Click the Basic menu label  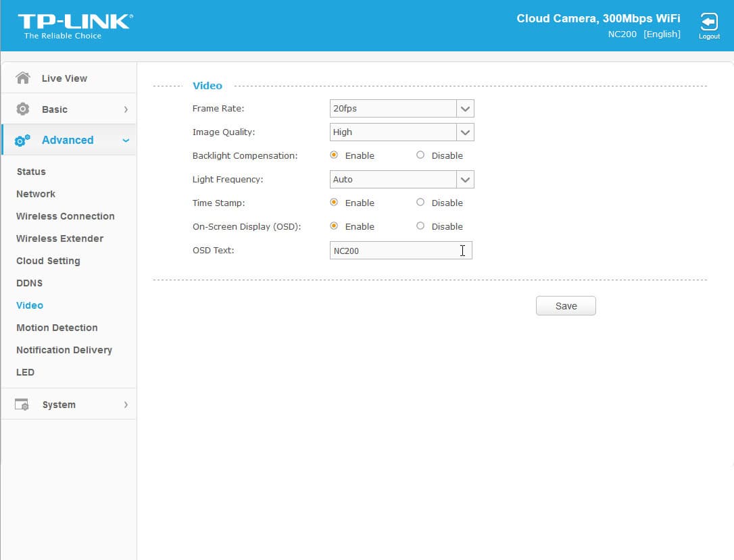(x=55, y=109)
